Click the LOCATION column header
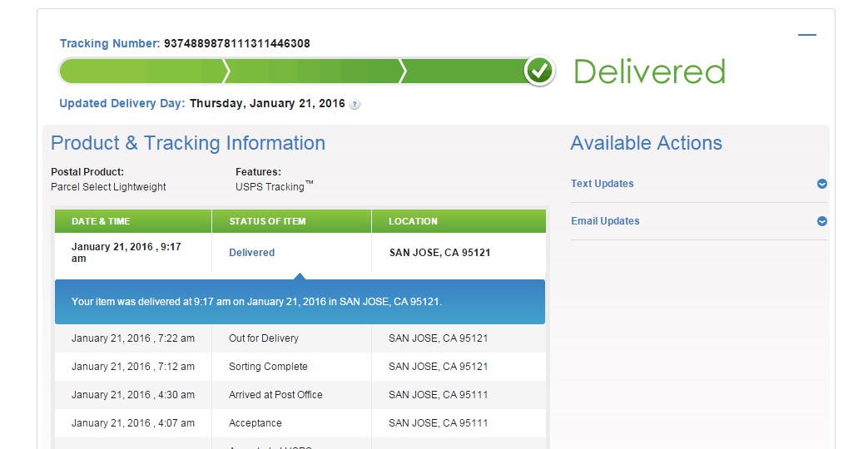The height and width of the screenshot is (449, 868). (413, 221)
